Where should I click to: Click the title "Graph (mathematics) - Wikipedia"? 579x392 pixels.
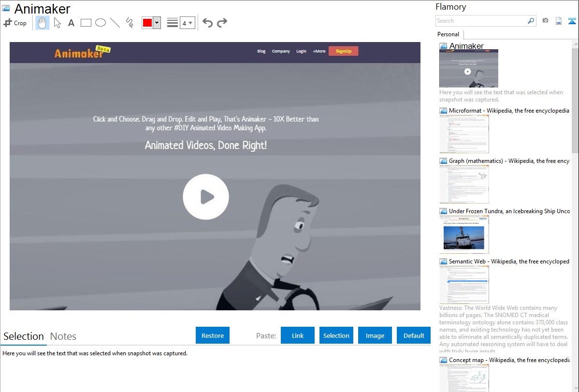509,161
